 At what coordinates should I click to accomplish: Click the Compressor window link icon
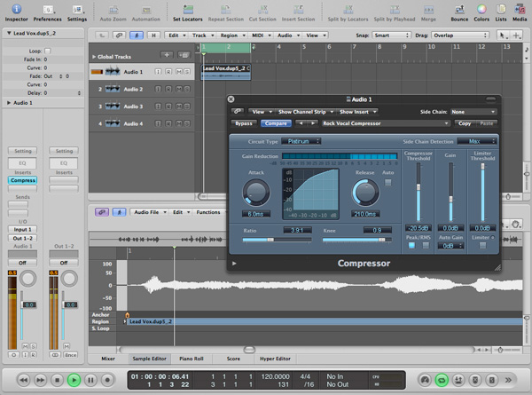(x=237, y=112)
